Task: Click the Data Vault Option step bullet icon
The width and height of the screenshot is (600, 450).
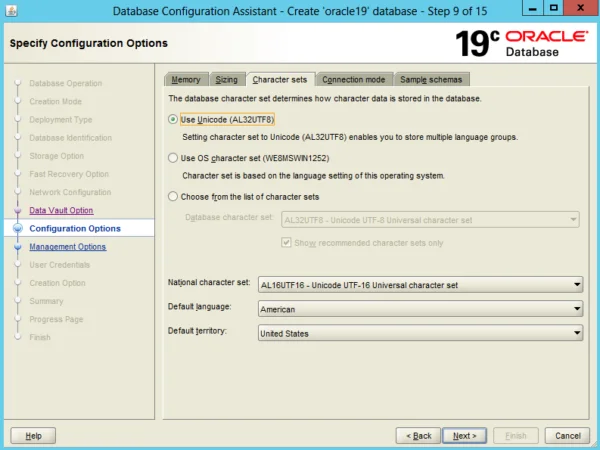Action: pos(18,210)
